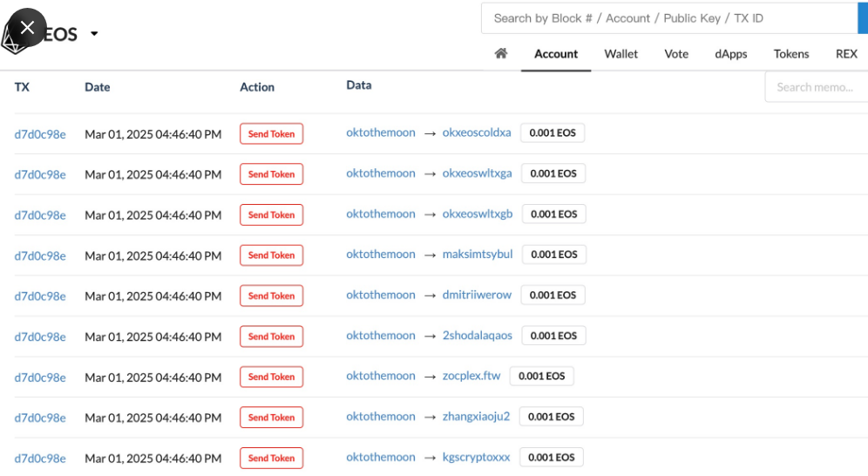Viewport: 868px width, 476px height.
Task: Open account dmitriiwerow
Action: (x=477, y=295)
